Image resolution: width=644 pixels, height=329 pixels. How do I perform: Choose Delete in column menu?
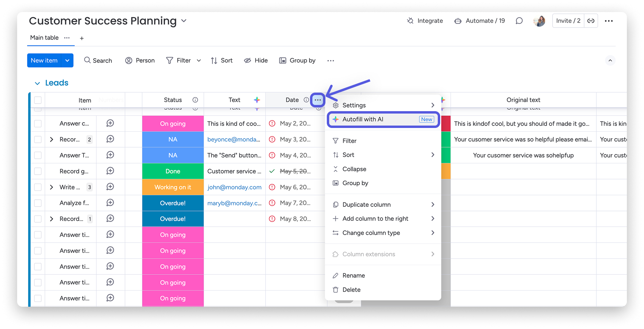click(x=383, y=290)
